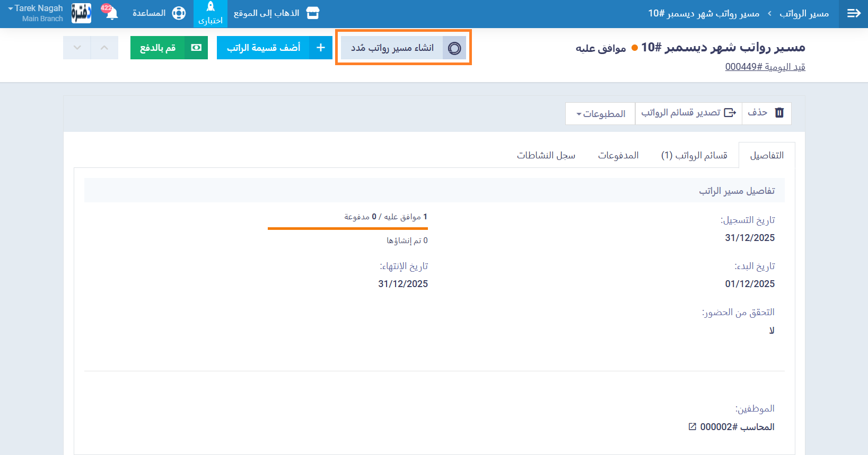Click the plus icon to add payslip
This screenshot has width=868, height=455.
tap(320, 48)
